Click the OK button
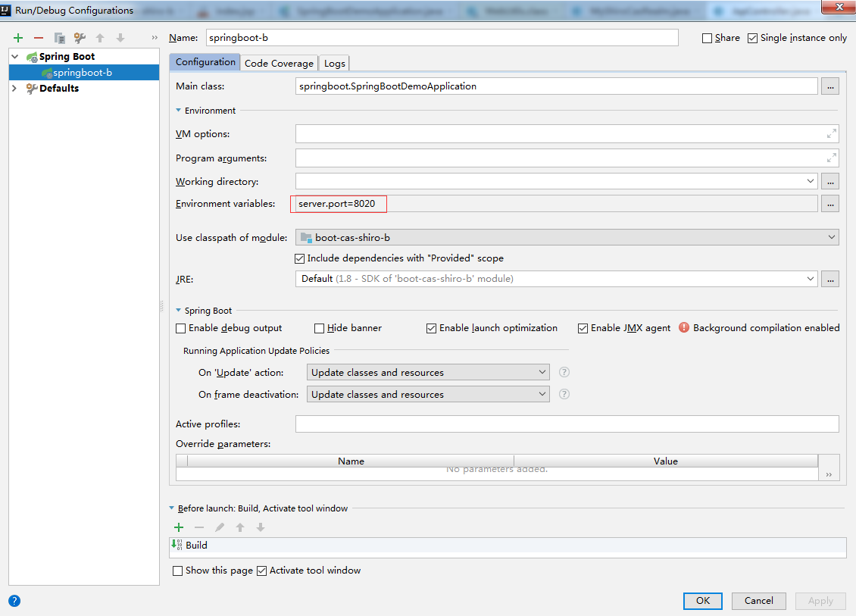 click(702, 600)
